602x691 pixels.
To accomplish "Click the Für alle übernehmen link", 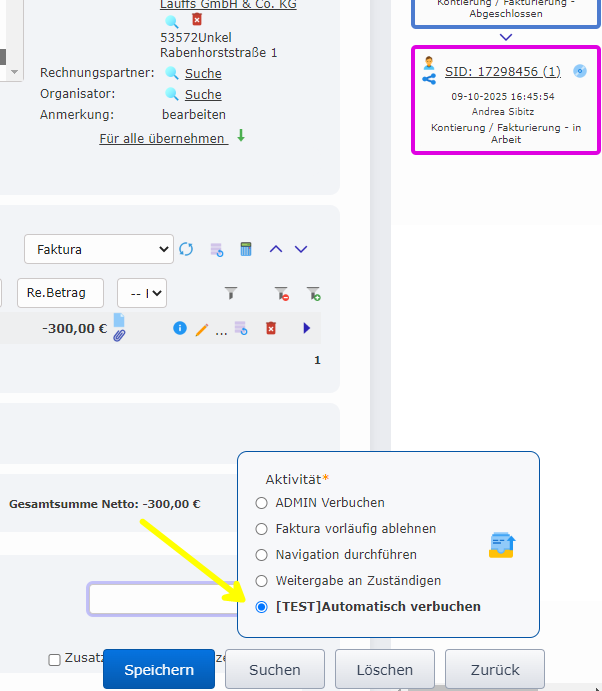I will (162, 139).
